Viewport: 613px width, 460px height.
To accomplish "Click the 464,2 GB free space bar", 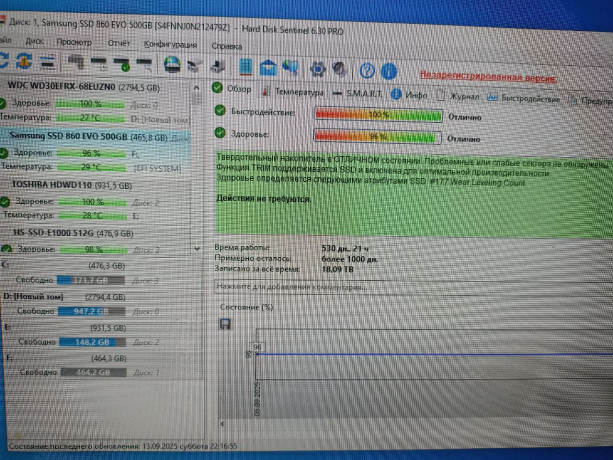I will click(x=93, y=372).
